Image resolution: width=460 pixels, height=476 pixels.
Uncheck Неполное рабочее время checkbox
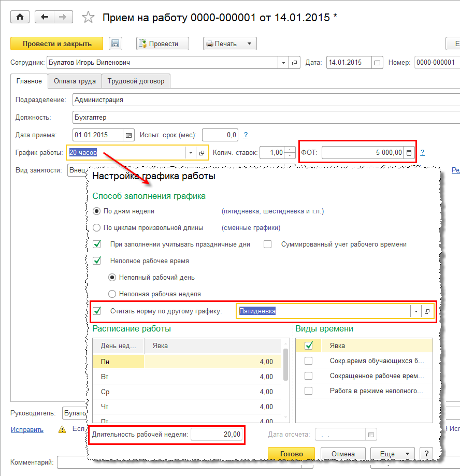(97, 261)
